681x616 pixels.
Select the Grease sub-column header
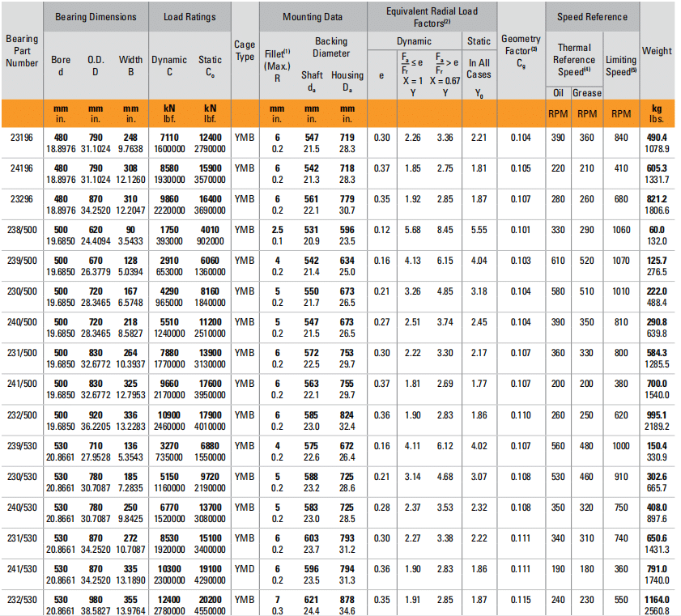pyautogui.click(x=587, y=93)
